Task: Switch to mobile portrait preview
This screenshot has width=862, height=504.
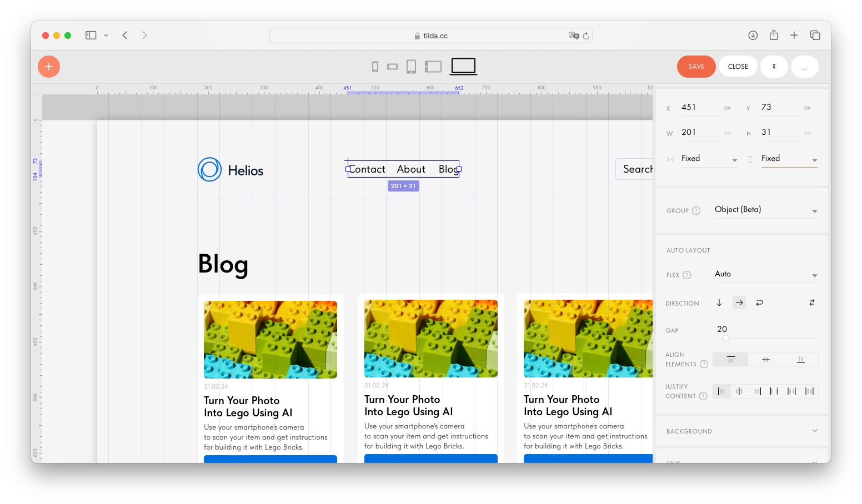Action: (x=375, y=66)
